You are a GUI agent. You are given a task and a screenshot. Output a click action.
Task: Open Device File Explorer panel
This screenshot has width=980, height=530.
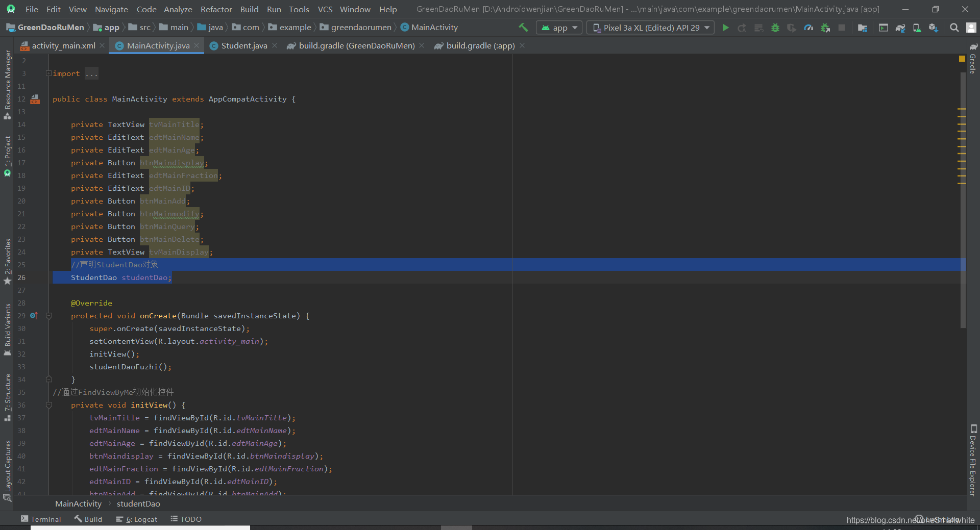point(973,460)
